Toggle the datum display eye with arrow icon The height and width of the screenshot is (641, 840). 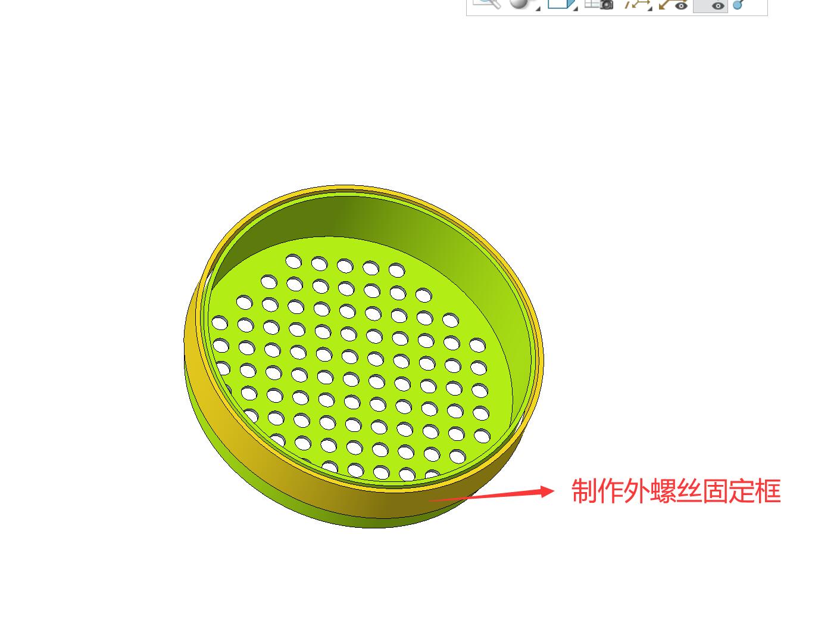[x=673, y=4]
